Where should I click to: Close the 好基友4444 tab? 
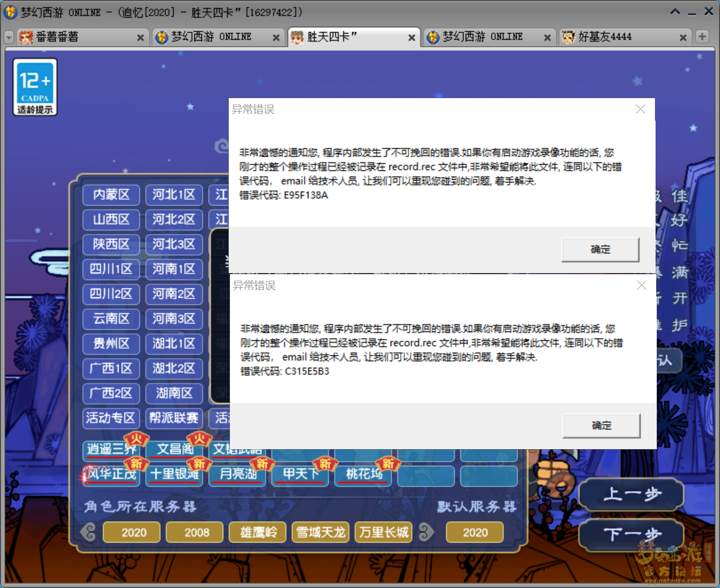click(x=683, y=37)
